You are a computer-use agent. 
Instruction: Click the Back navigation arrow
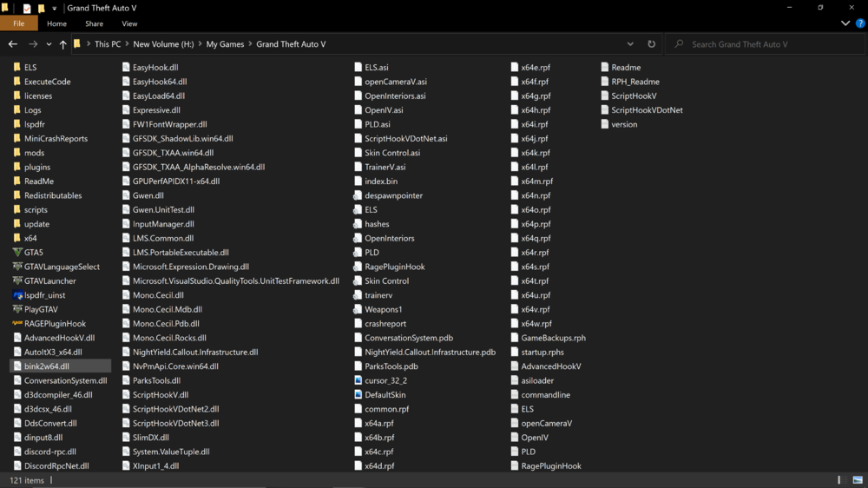[13, 44]
